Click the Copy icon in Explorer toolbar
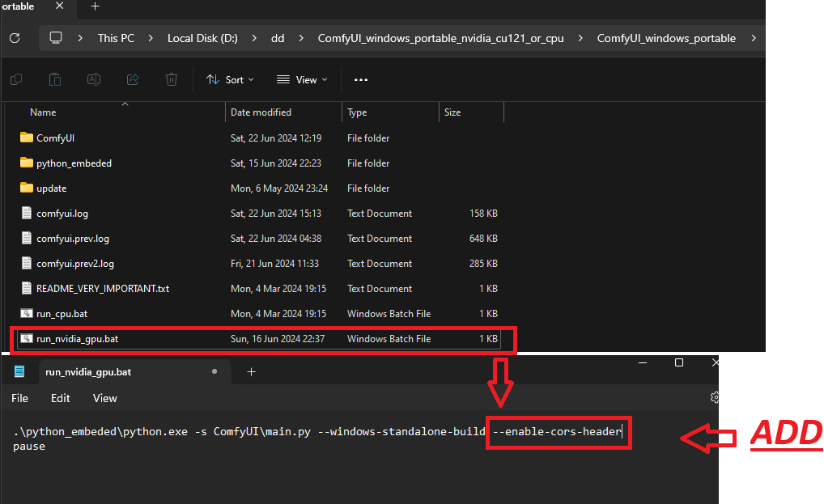This screenshot has height=504, width=824. click(x=16, y=79)
